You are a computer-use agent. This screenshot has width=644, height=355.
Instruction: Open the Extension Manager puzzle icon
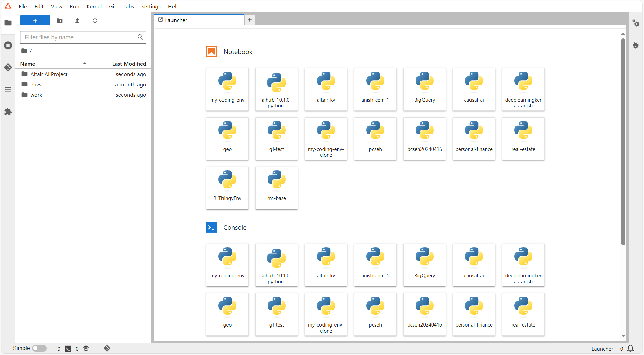pyautogui.click(x=8, y=112)
